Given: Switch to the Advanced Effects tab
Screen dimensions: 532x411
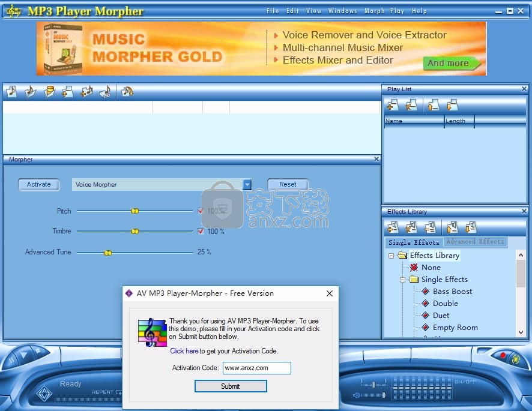Looking at the screenshot, I should click(x=475, y=241).
